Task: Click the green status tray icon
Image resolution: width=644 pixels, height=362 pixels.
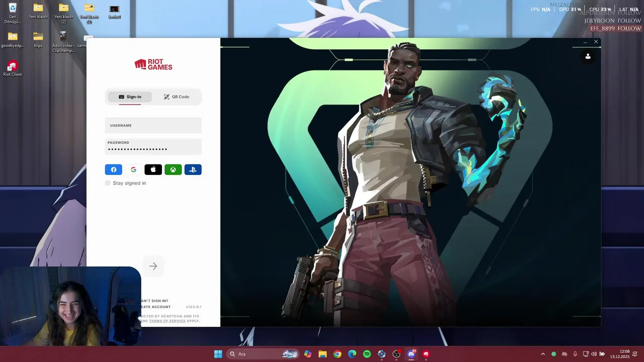Action: point(553,354)
